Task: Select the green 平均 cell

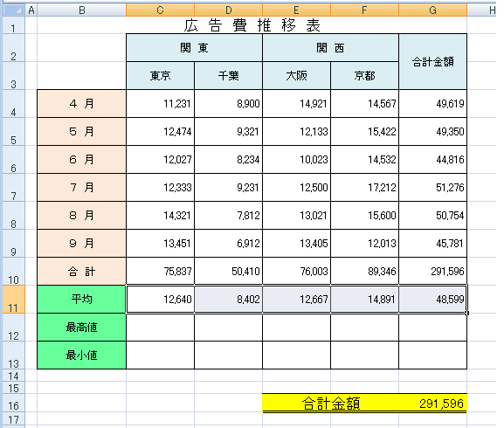Action: point(81,299)
